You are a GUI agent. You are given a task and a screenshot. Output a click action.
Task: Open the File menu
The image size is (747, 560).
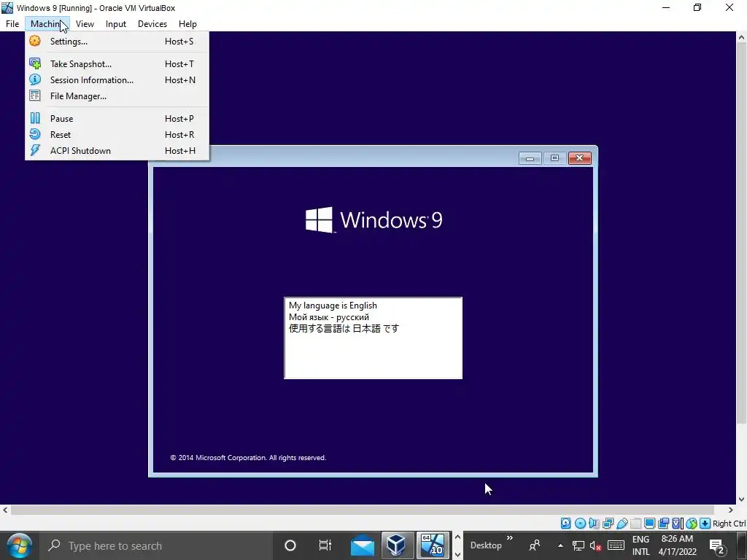tap(12, 24)
